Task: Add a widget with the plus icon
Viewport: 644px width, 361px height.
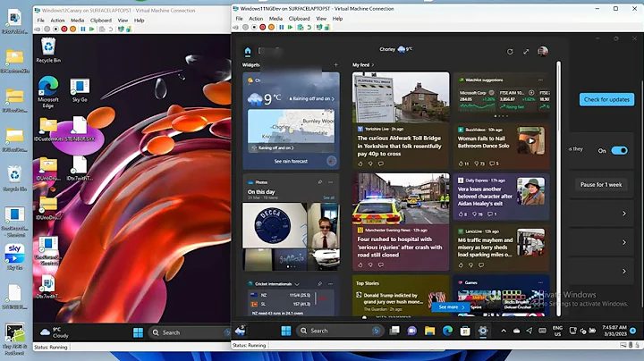Action: click(x=335, y=65)
